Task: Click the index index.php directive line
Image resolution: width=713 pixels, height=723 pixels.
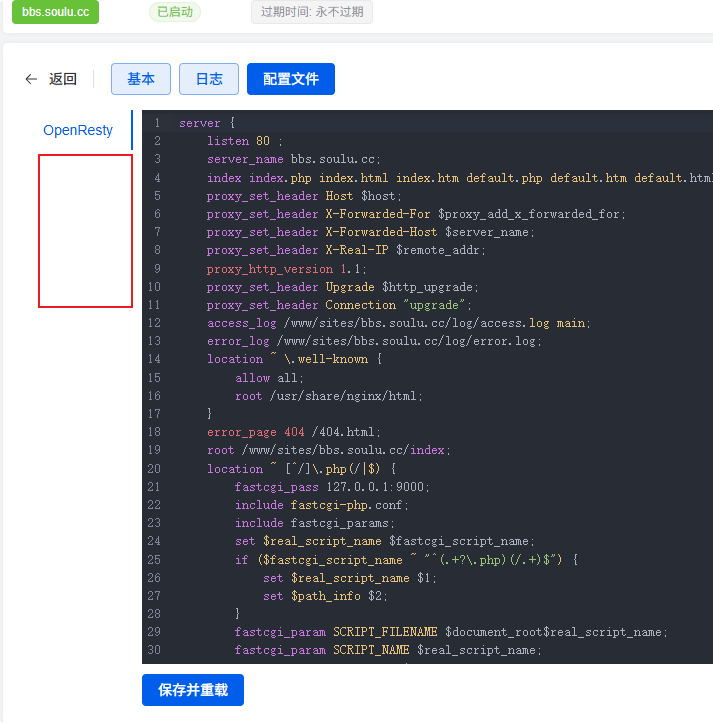Action: 459,178
